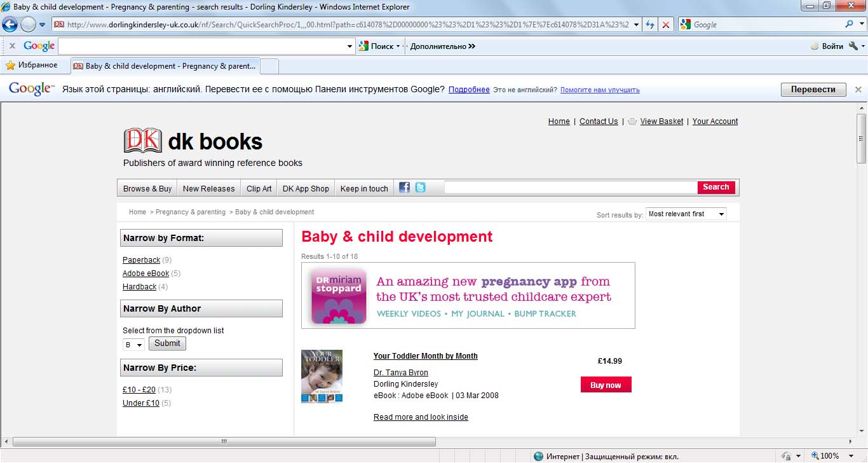Click the browser Forward arrow button
The image size is (868, 463).
28,25
